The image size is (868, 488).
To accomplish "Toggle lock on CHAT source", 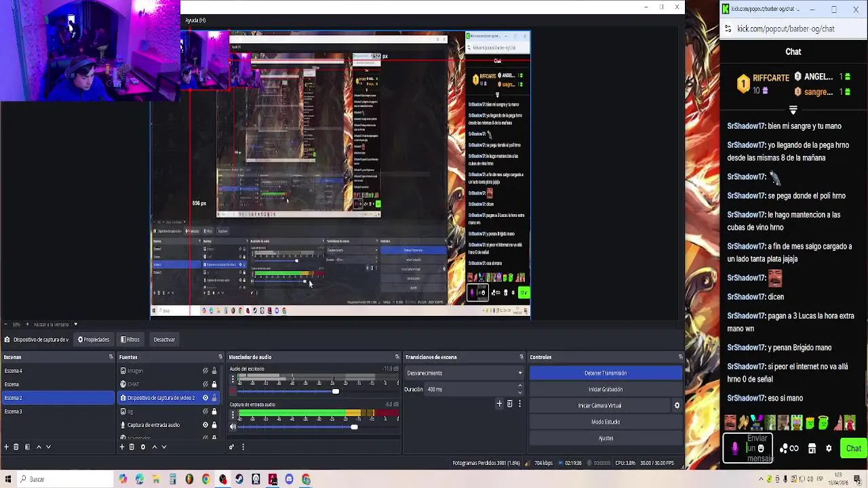I will point(214,384).
